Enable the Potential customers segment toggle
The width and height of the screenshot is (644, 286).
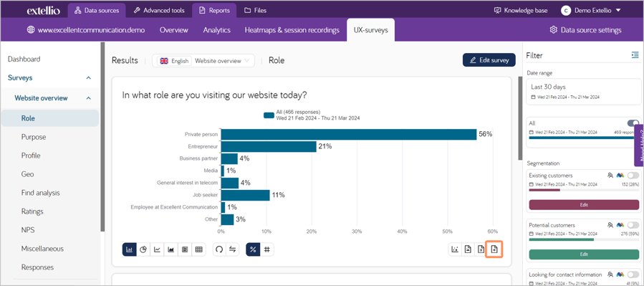633,225
